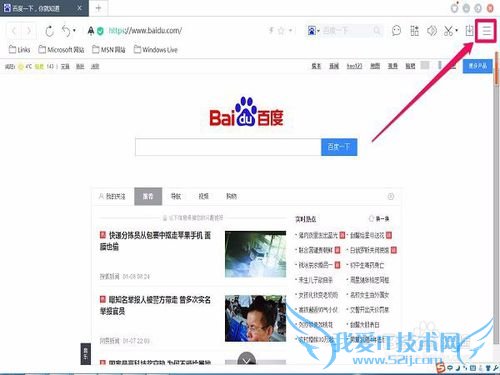The image size is (500, 375).
Task: Open the man's face news thumbnail
Action: (255, 318)
